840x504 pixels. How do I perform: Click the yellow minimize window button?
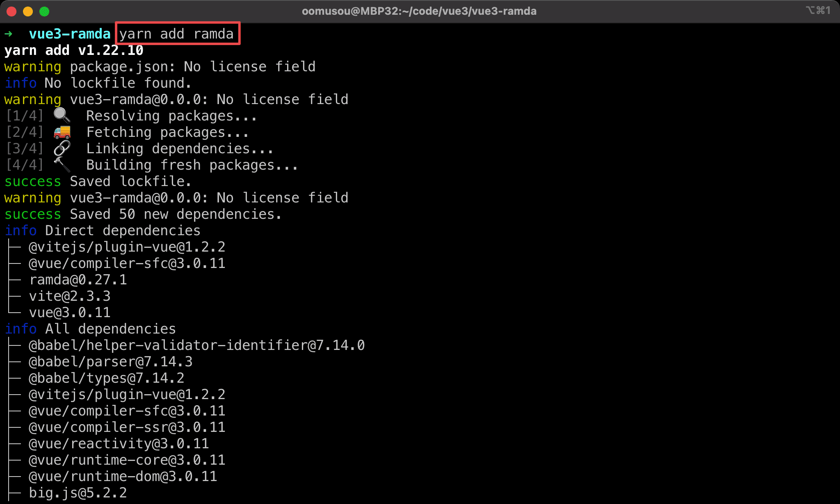[28, 11]
